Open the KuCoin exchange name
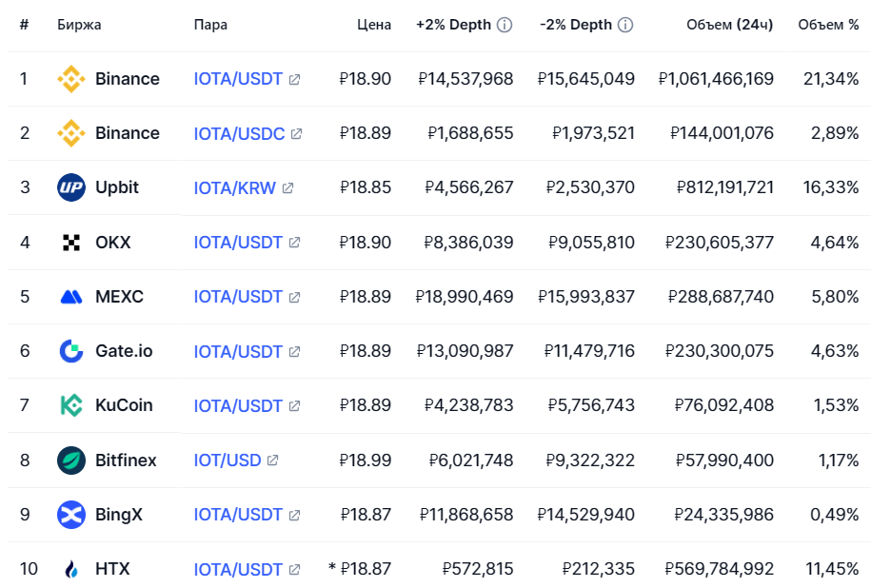Image resolution: width=871 pixels, height=588 pixels. click(124, 405)
